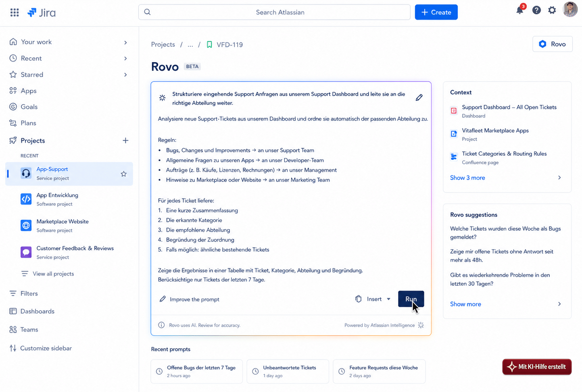The width and height of the screenshot is (582, 392).
Task: Click the info icon beside Rovo uses AI
Action: 161,325
